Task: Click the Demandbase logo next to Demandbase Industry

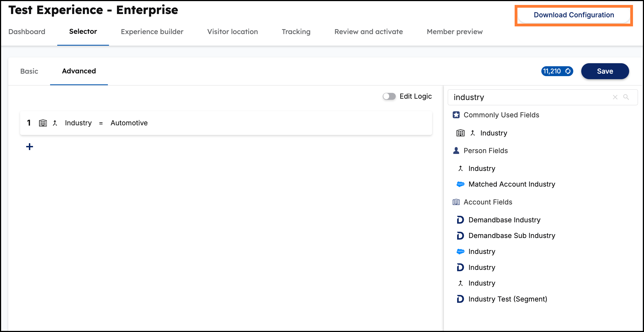Action: (x=460, y=220)
